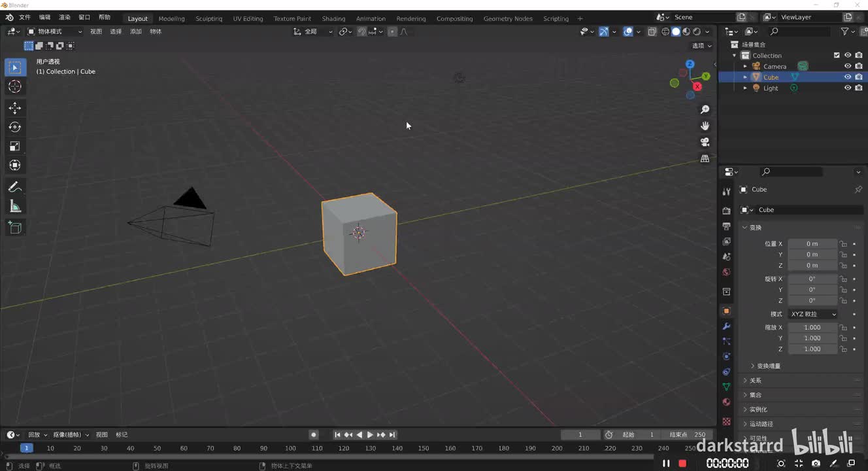Image resolution: width=868 pixels, height=471 pixels.
Task: Open the Physics properties tab
Action: (726, 357)
